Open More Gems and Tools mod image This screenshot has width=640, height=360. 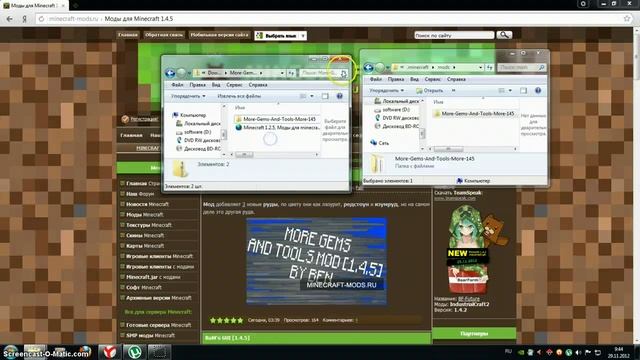[x=316, y=262]
